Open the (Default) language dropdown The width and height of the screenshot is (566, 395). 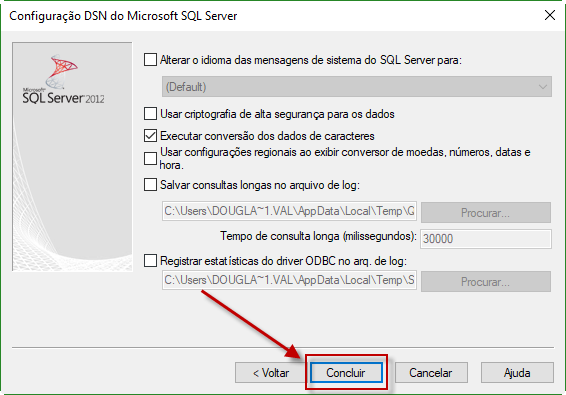pyautogui.click(x=357, y=87)
